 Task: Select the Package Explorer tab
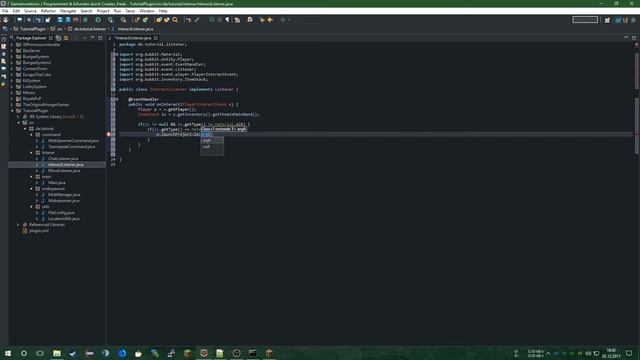pyautogui.click(x=31, y=38)
